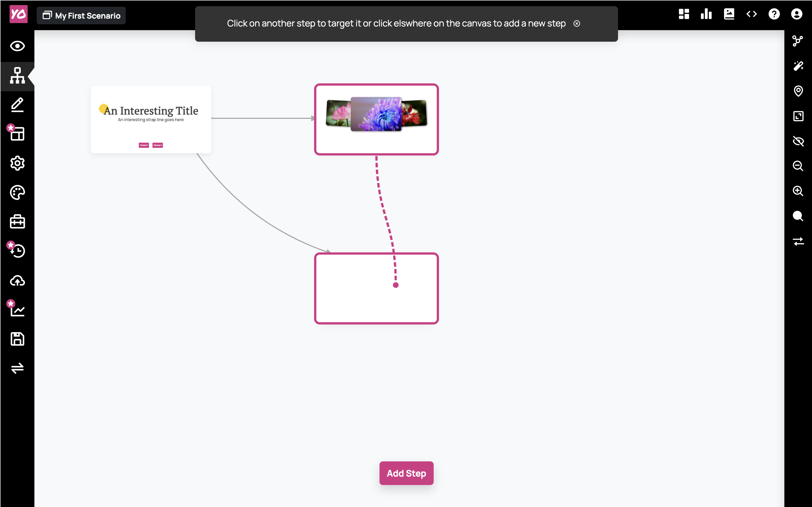Open My First Scenario dropdown

point(81,15)
